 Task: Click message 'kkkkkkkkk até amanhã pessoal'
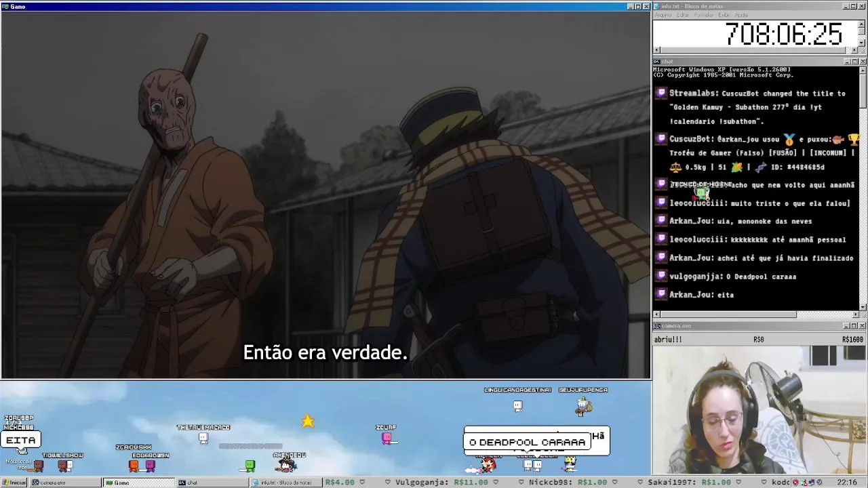(x=789, y=239)
